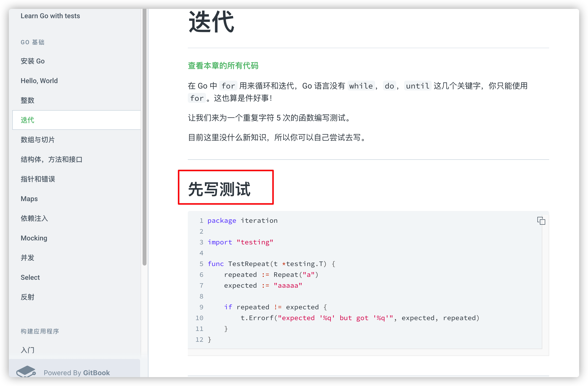Viewport: 588px width, 386px height.
Task: Open the 指针和错误 chapter
Action: (38, 179)
